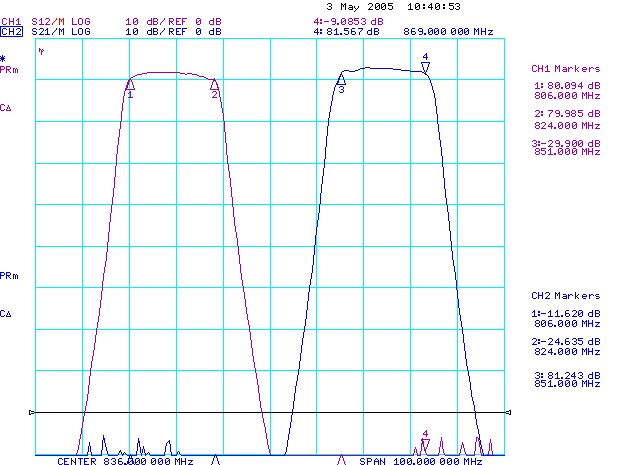Click the asterisk indicator at top left
The height and width of the screenshot is (465, 640).
[4, 60]
